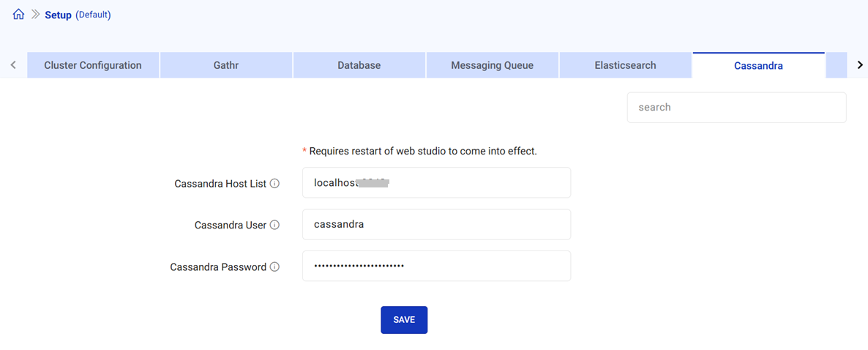This screenshot has height=350, width=868.
Task: Focus the search input box
Action: pos(736,108)
